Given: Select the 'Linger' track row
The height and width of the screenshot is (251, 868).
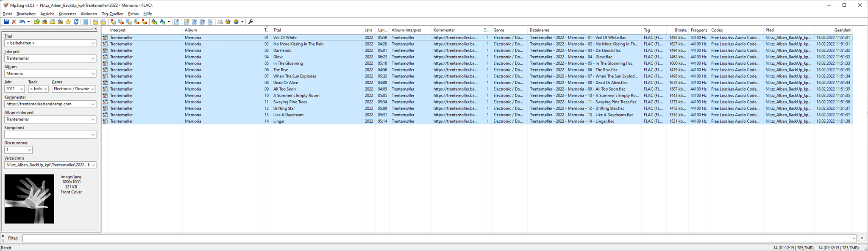Looking at the screenshot, I should click(x=477, y=121).
